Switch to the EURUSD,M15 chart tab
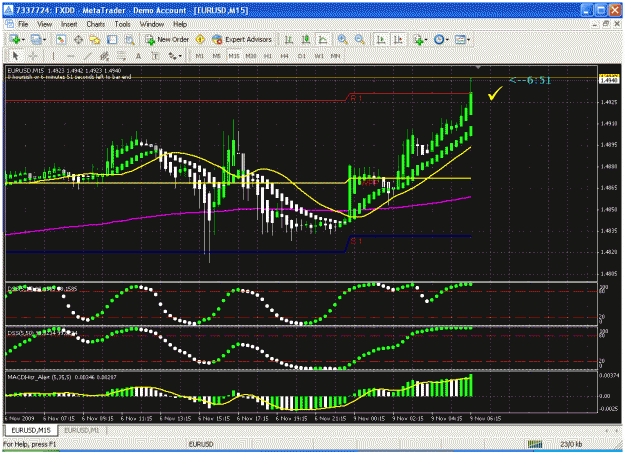 point(31,430)
